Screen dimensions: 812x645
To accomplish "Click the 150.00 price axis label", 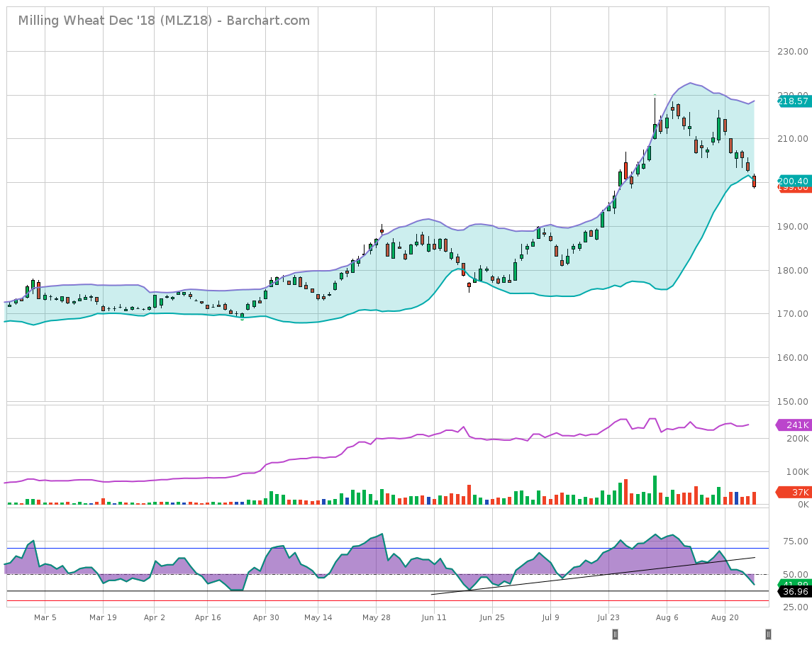I will click(792, 401).
